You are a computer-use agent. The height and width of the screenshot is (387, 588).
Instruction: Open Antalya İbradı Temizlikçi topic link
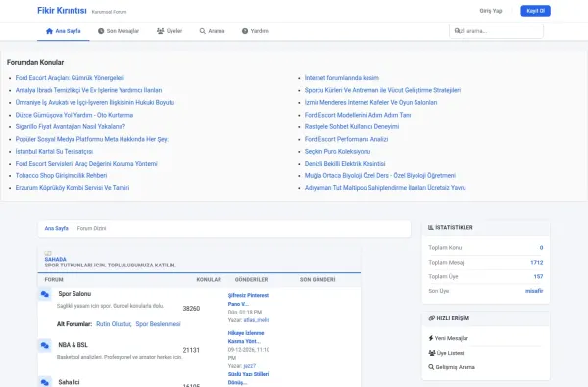pos(88,90)
